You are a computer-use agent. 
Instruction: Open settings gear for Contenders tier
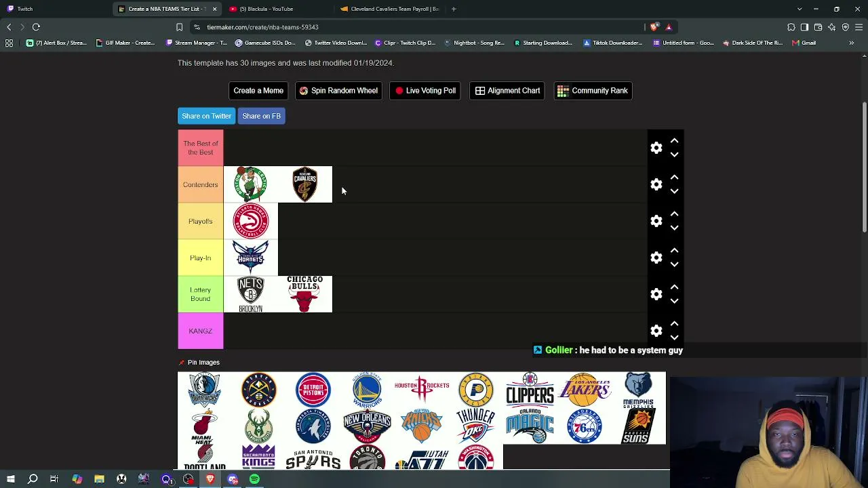[656, 184]
